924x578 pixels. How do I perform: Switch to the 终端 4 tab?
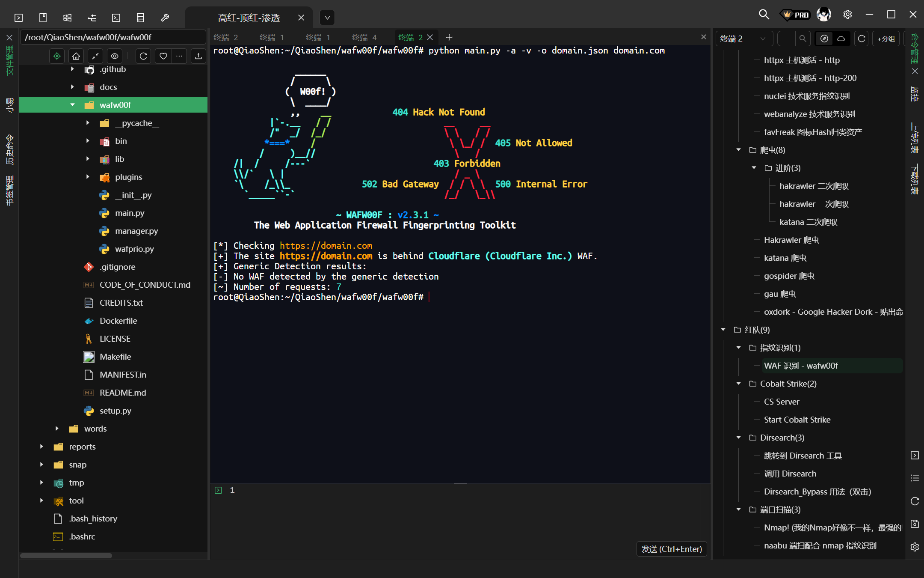pyautogui.click(x=364, y=38)
